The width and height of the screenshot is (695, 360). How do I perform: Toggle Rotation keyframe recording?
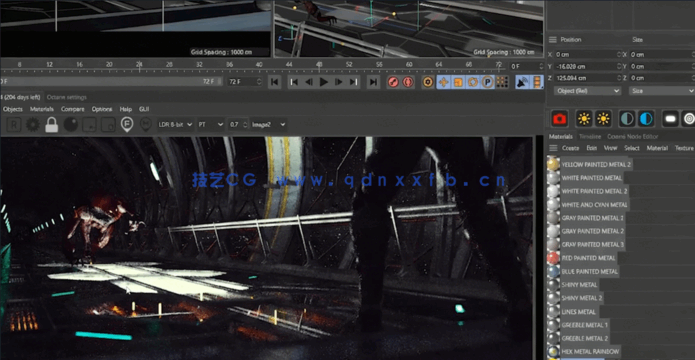coord(473,82)
